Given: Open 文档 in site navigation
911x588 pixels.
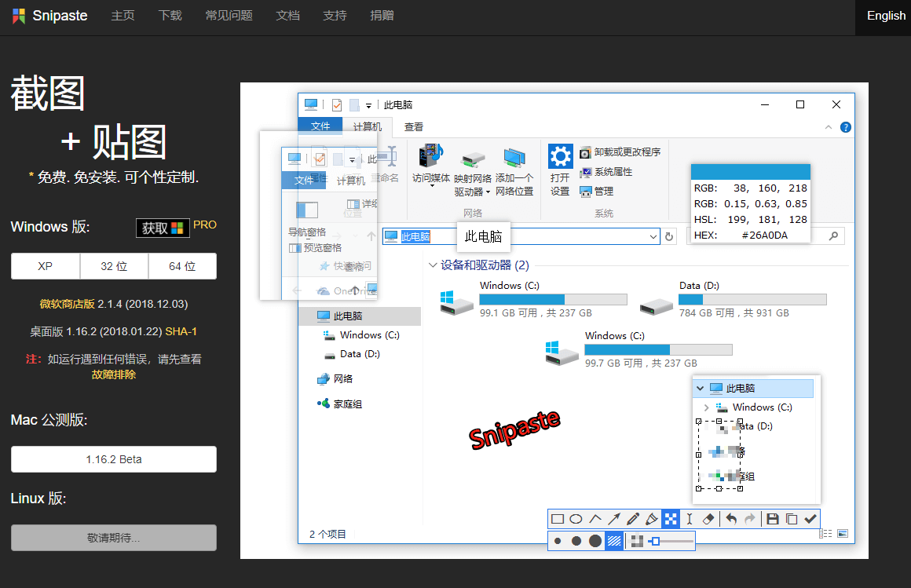Looking at the screenshot, I should click(288, 16).
